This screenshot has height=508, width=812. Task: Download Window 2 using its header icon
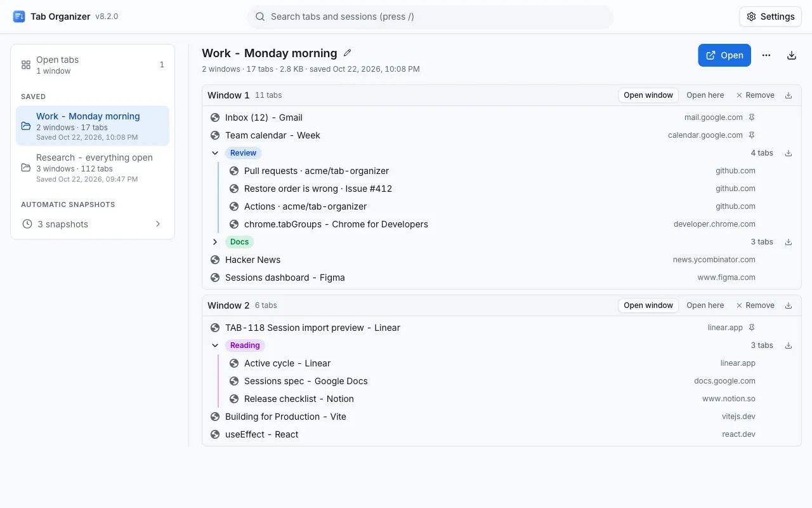coord(789,305)
